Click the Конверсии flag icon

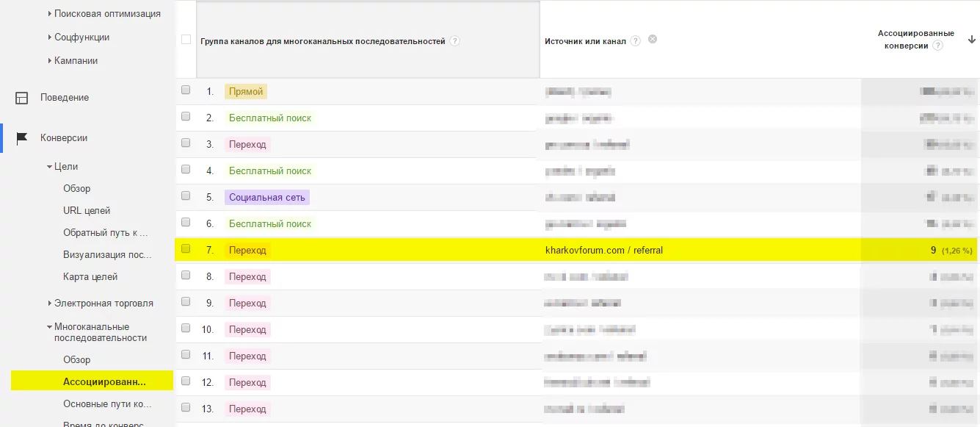tap(22, 138)
